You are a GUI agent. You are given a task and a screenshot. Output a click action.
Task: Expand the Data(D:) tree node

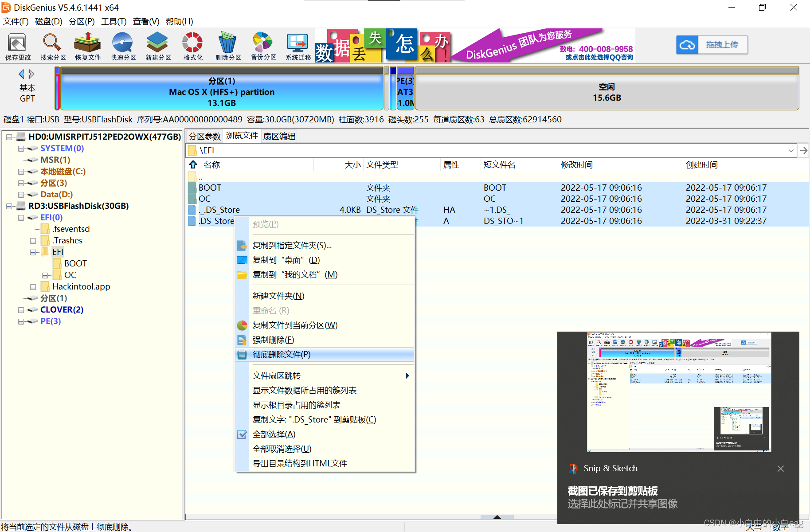point(21,195)
